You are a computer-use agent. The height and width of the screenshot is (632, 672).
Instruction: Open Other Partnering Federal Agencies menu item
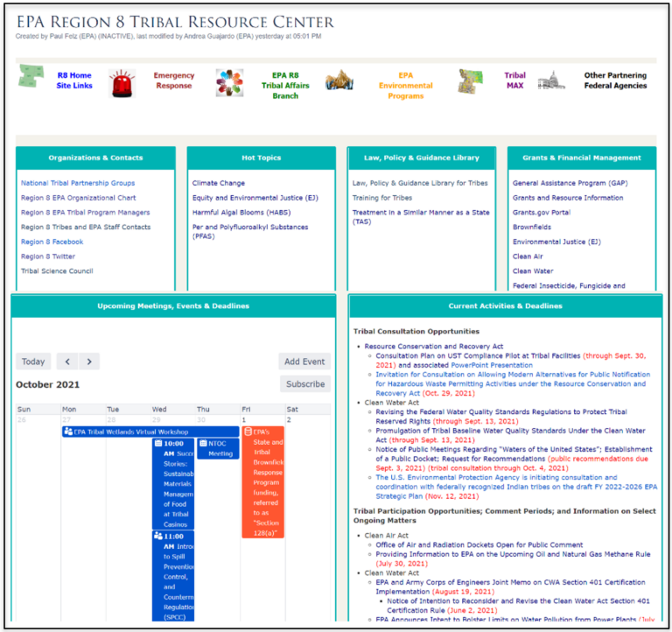(615, 81)
